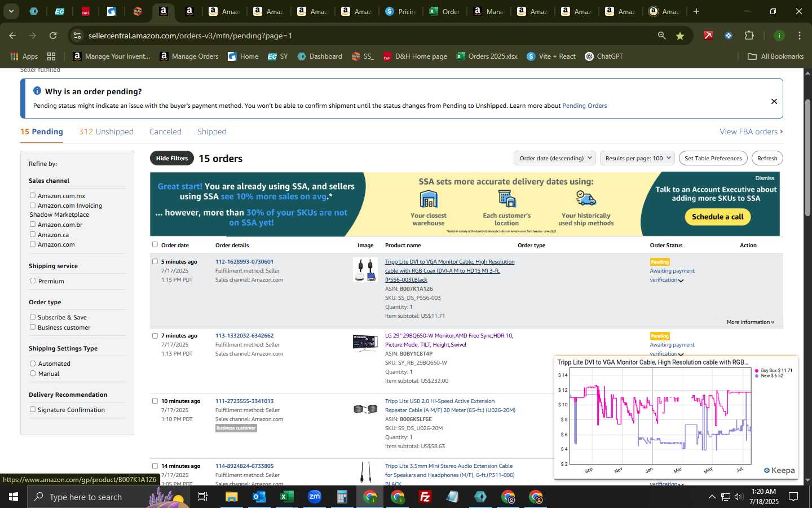The height and width of the screenshot is (508, 812).
Task: Click the Windows Start button
Action: point(13,497)
